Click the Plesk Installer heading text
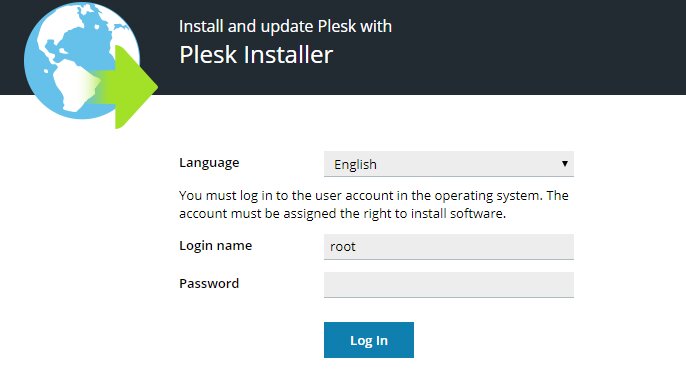Screen dimensions: 686x377 pyautogui.click(x=256, y=55)
